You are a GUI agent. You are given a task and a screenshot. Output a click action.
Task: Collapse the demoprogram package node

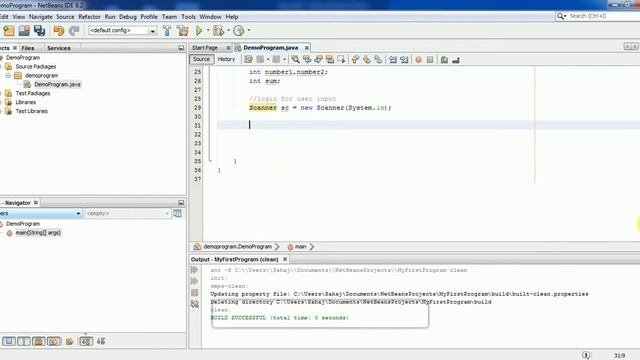(8, 76)
